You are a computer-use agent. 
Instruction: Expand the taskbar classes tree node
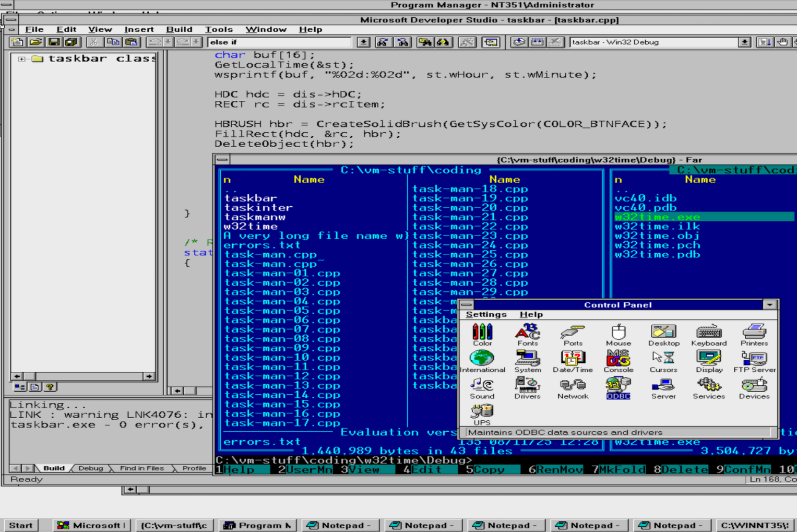pyautogui.click(x=21, y=59)
